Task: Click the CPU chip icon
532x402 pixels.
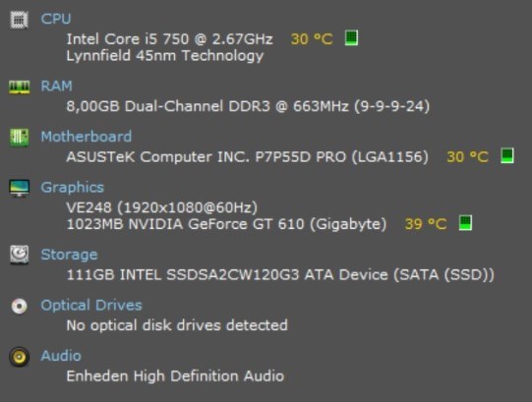Action: 19,20
